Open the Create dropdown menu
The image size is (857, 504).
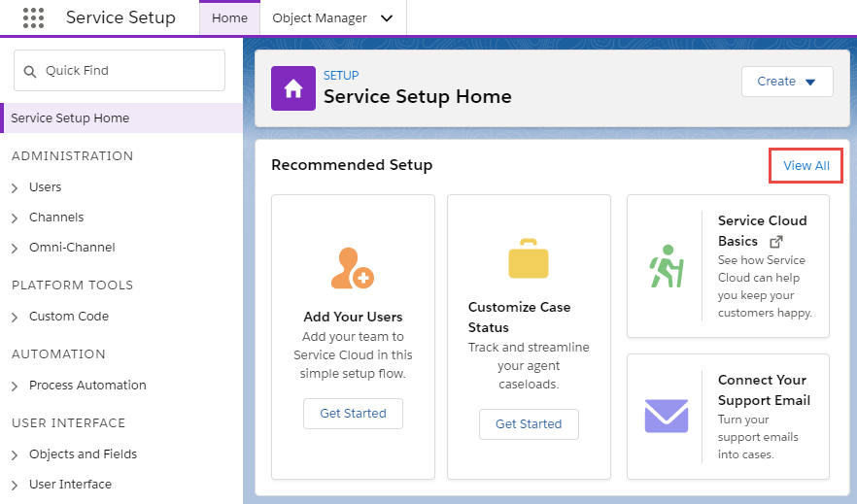[x=787, y=82]
